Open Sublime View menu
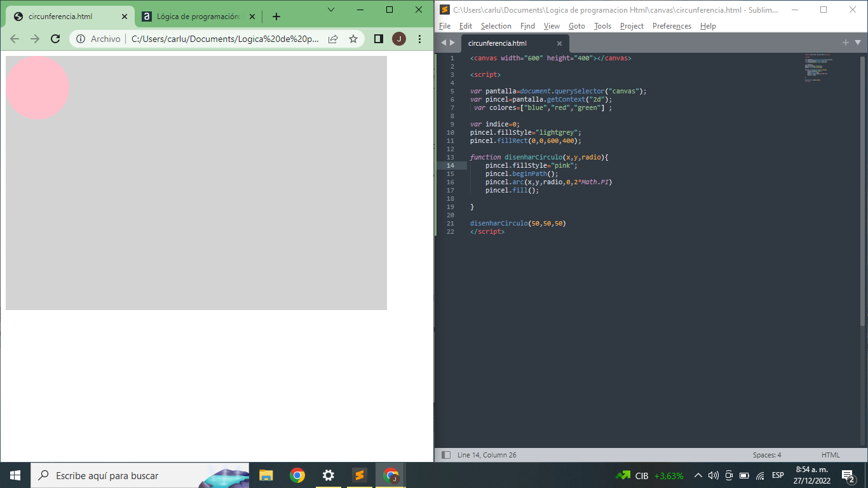 (x=552, y=26)
